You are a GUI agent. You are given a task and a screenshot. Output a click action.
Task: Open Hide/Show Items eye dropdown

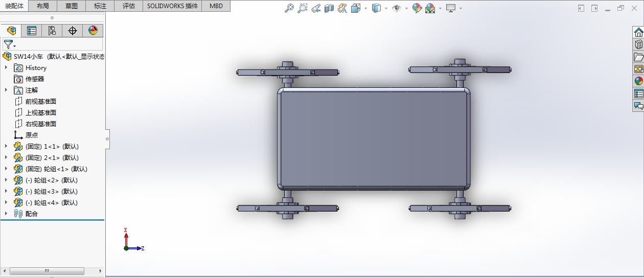[x=407, y=9]
